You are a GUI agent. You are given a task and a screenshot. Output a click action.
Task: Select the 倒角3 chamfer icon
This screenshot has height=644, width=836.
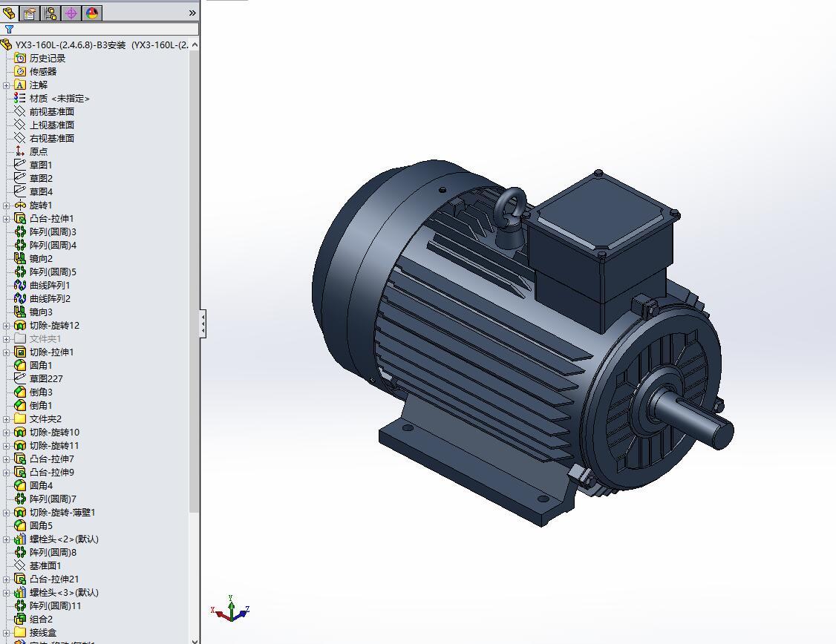click(x=20, y=392)
